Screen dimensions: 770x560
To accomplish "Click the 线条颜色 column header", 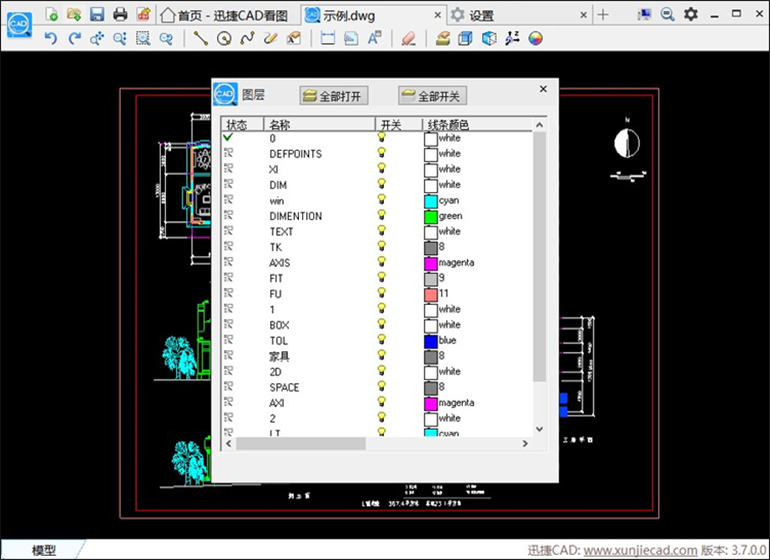I will coord(477,124).
